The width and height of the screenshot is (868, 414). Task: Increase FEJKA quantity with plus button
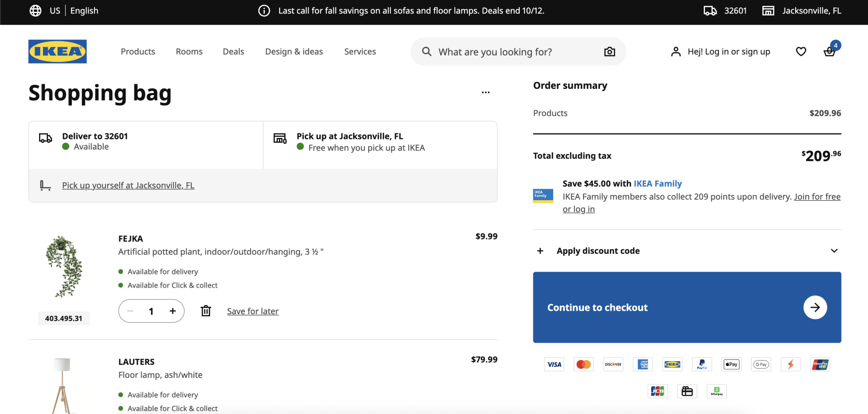coord(173,311)
